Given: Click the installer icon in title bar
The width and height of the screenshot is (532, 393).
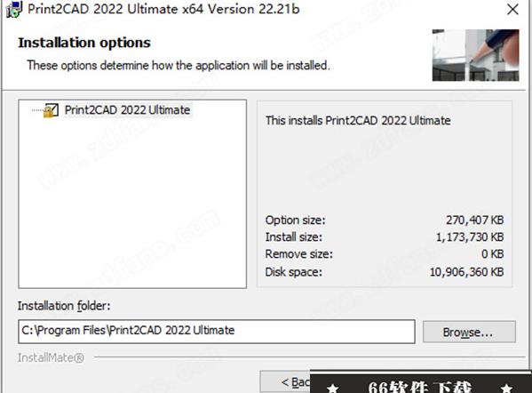Looking at the screenshot, I should pyautogui.click(x=14, y=9).
